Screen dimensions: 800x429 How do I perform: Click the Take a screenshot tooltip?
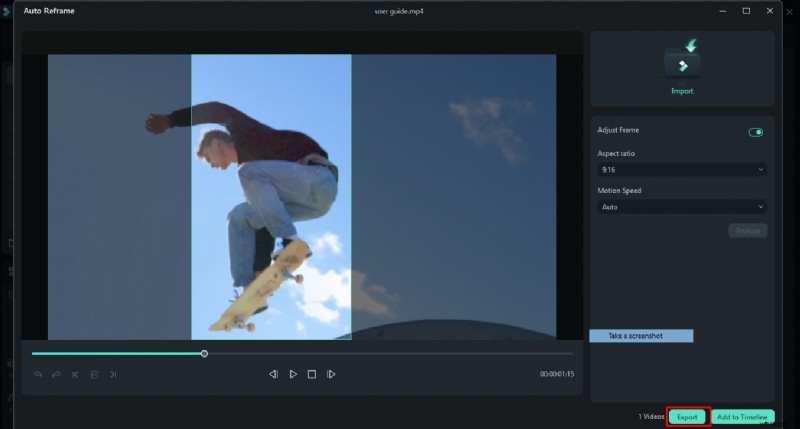(x=641, y=336)
